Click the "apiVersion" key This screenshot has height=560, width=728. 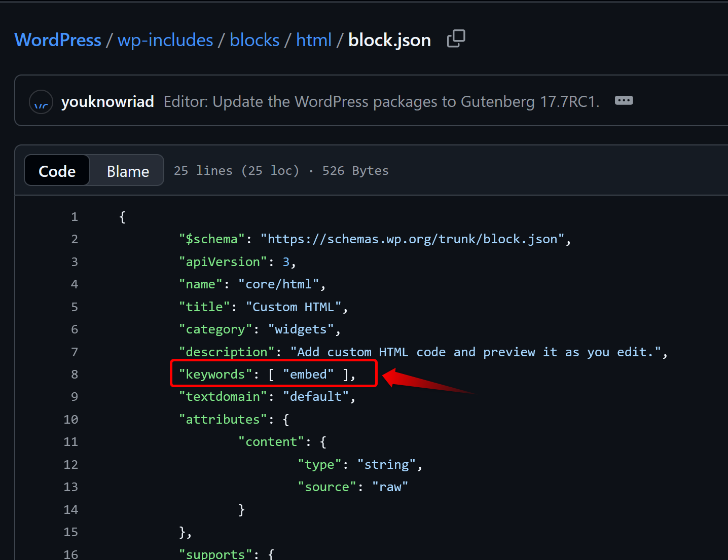point(223,262)
